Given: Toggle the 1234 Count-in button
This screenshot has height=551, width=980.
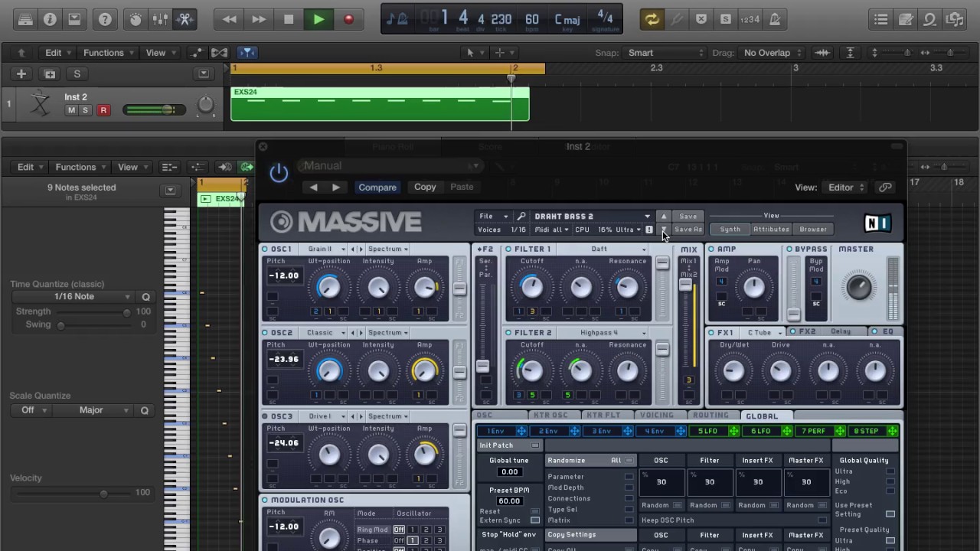Looking at the screenshot, I should pyautogui.click(x=750, y=19).
